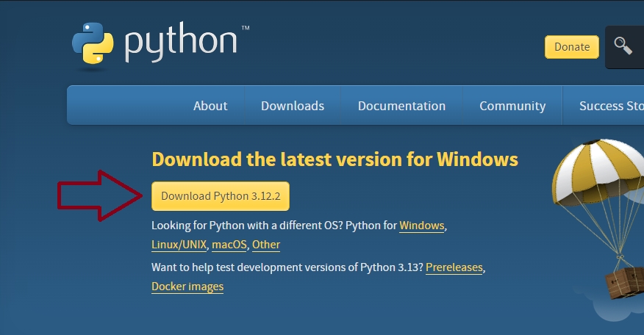Follow the Windows link

422,226
